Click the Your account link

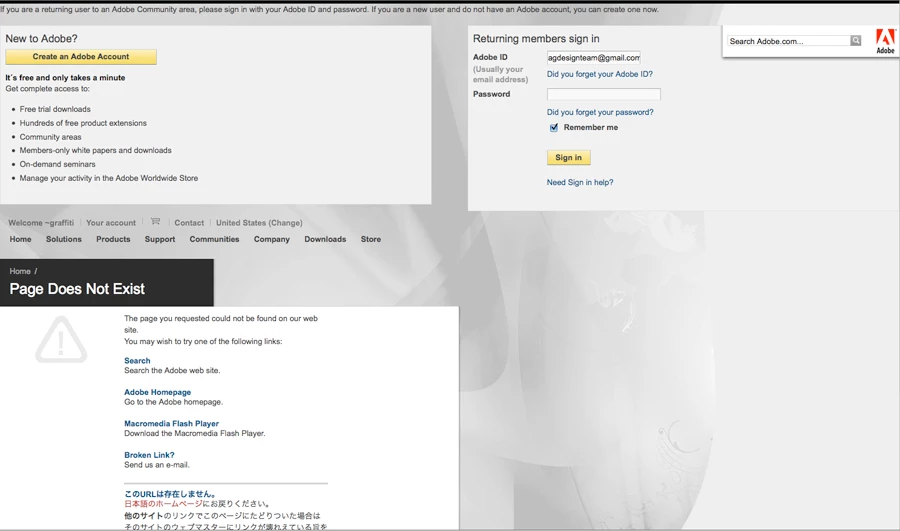111,223
